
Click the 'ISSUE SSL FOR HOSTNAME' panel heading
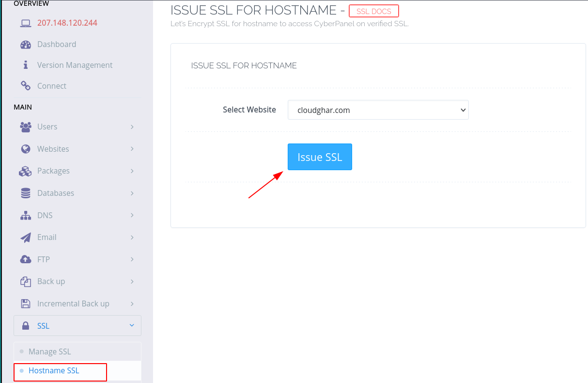(244, 65)
